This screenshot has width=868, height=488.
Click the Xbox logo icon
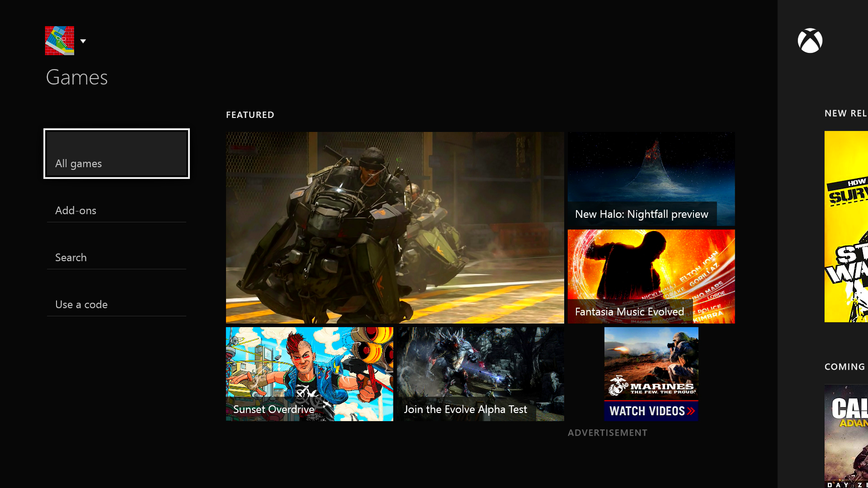click(x=810, y=41)
